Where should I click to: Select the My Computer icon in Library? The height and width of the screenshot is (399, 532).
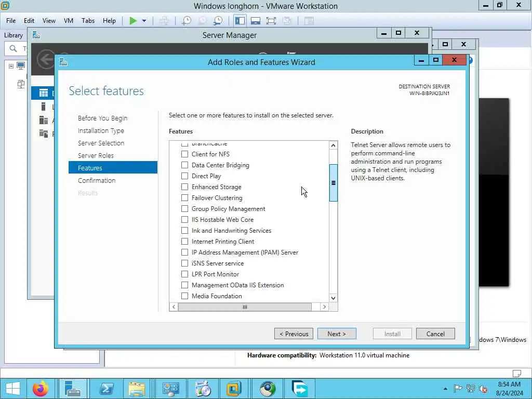21,66
